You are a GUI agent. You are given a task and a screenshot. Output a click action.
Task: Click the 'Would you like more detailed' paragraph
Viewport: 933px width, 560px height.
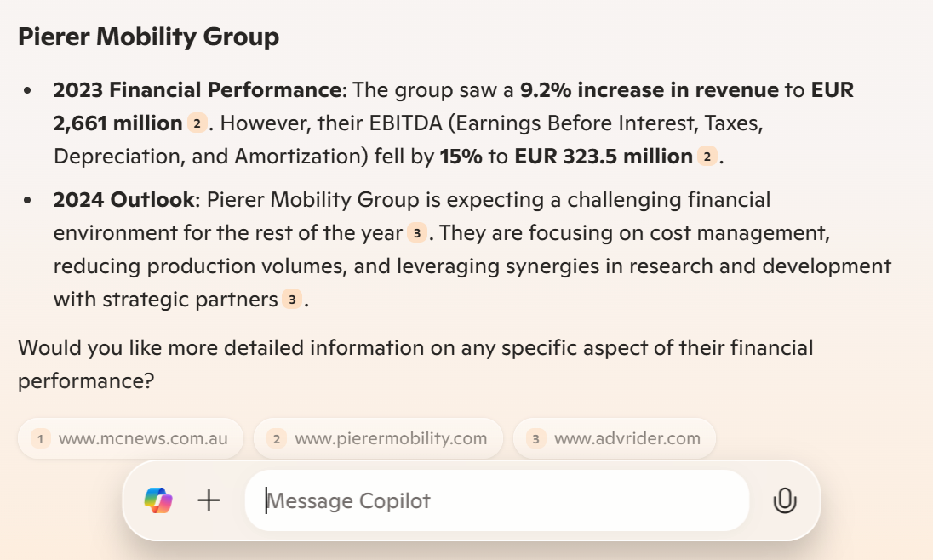(415, 364)
